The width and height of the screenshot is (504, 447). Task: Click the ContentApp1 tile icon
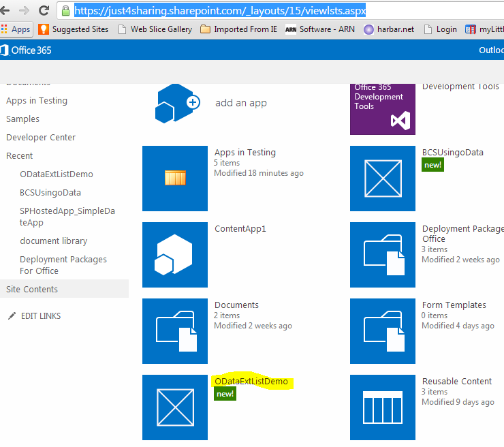[175, 255]
